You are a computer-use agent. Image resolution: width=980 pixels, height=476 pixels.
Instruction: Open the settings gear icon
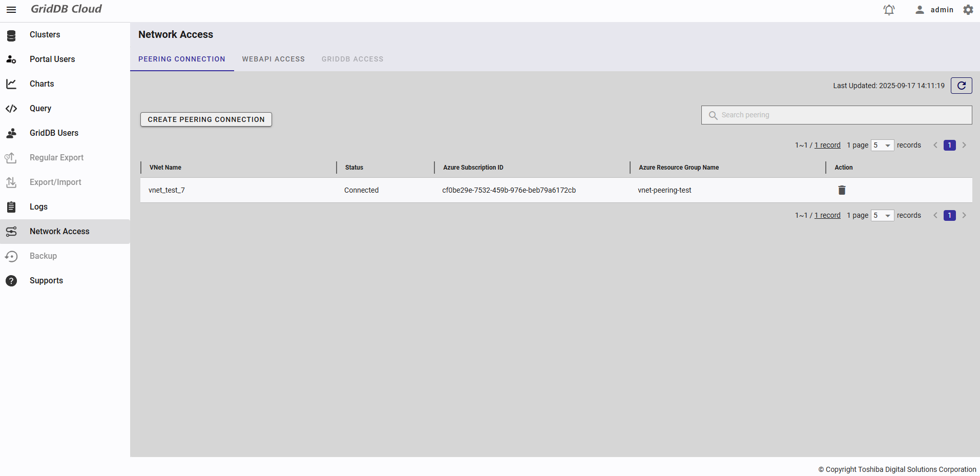pos(968,10)
